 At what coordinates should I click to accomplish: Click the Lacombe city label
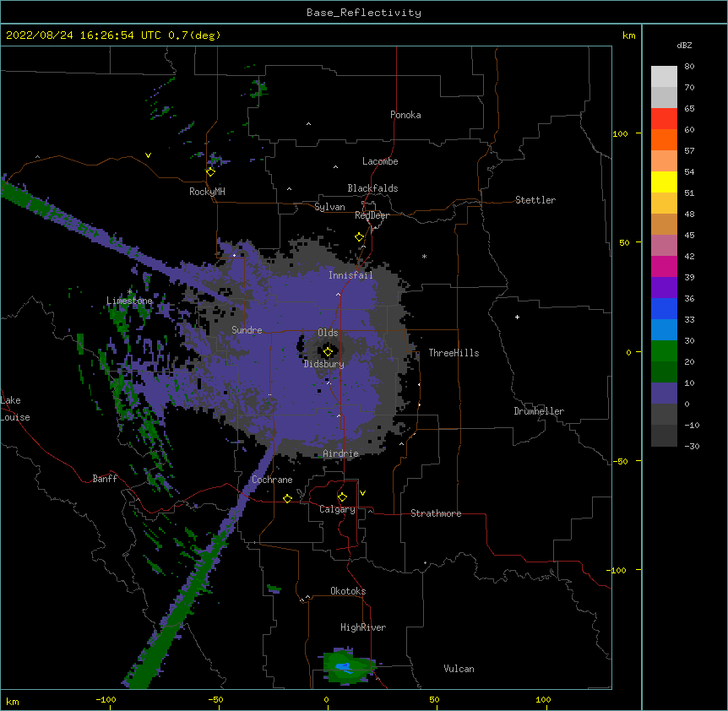point(380,161)
